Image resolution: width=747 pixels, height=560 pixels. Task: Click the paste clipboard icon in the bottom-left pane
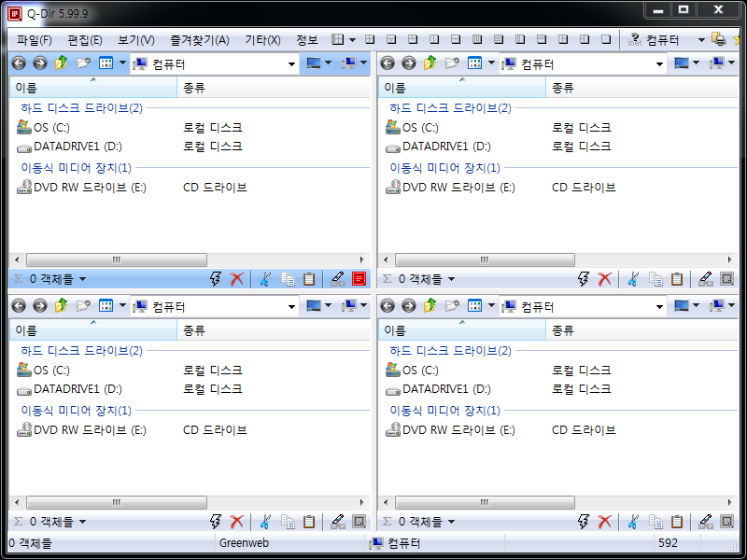(309, 522)
